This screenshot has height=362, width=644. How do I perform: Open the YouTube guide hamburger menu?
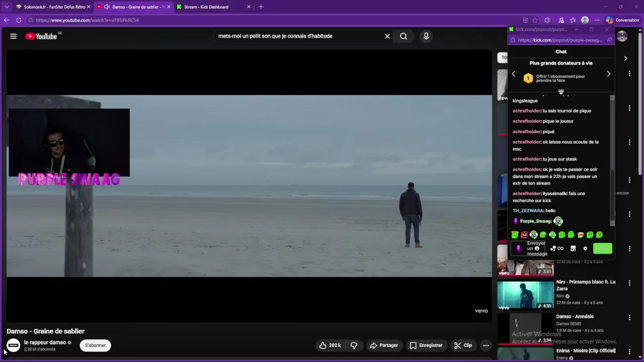(x=14, y=36)
